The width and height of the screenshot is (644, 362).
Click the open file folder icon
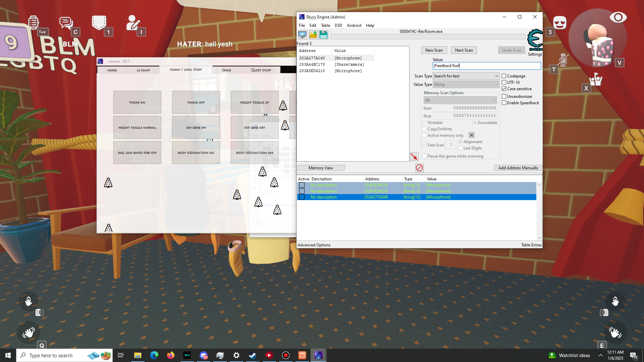tap(313, 35)
